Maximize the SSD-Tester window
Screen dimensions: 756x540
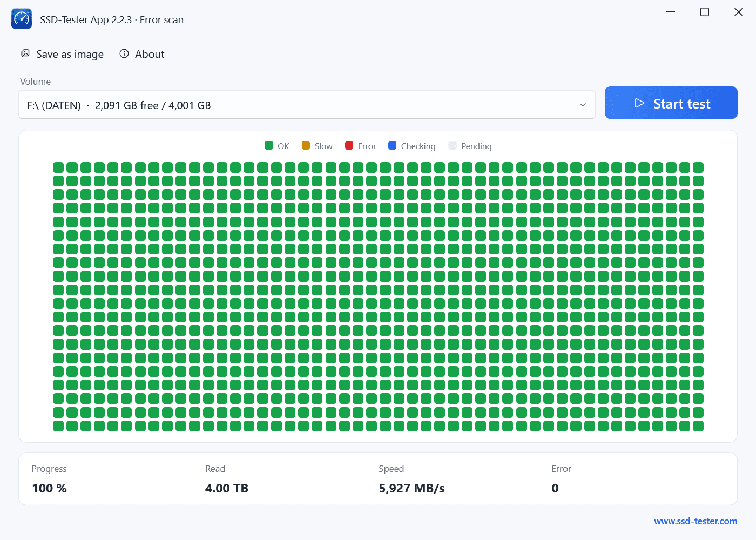pyautogui.click(x=705, y=12)
